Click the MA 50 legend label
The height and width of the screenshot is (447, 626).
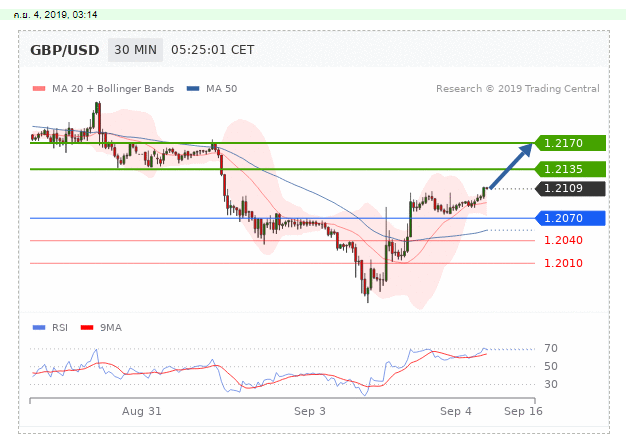[x=222, y=89]
